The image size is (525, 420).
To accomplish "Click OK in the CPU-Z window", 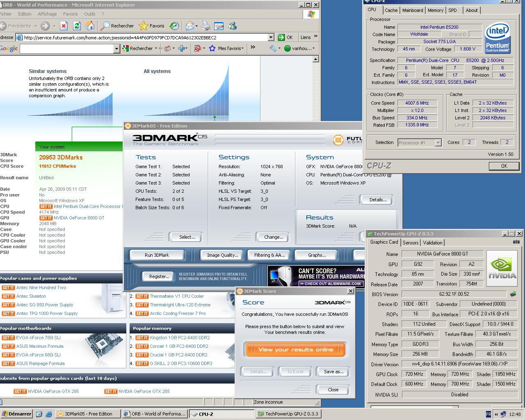I will click(x=504, y=166).
